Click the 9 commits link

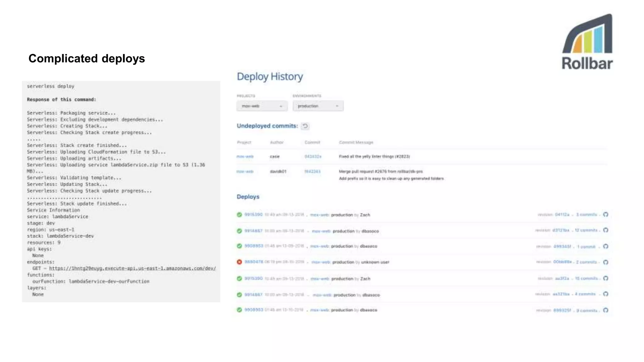tap(587, 310)
